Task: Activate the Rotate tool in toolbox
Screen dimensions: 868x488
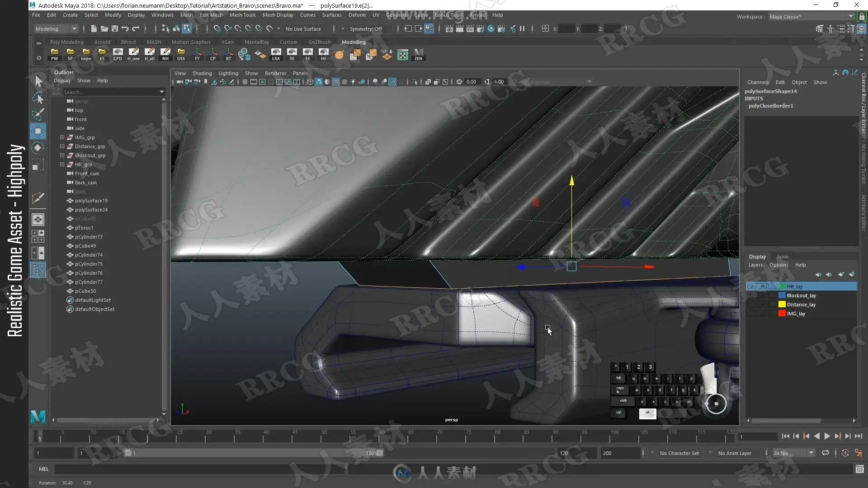Action: [x=38, y=148]
